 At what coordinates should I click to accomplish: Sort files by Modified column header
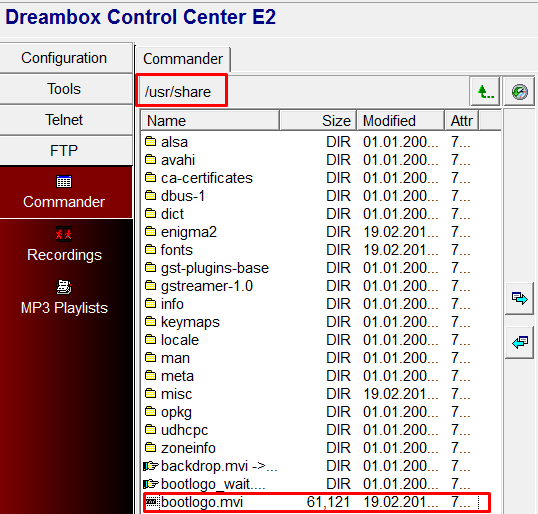click(x=400, y=121)
